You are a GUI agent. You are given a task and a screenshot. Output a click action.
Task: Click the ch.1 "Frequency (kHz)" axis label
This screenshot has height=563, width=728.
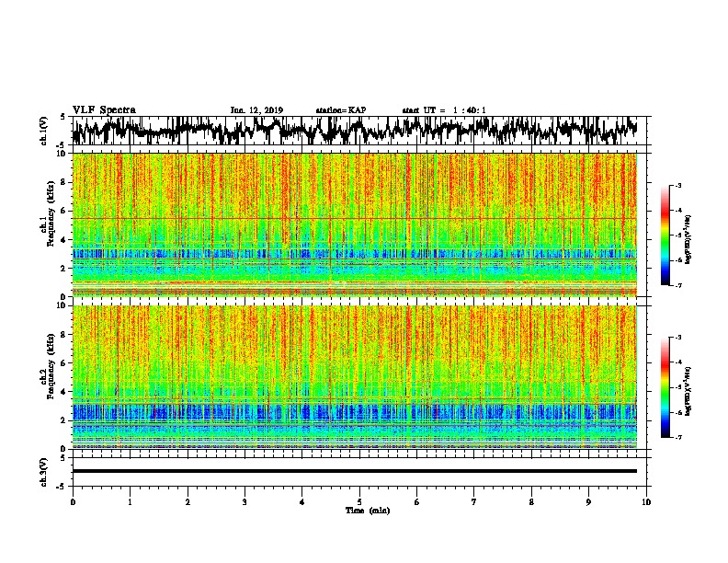click(x=51, y=214)
